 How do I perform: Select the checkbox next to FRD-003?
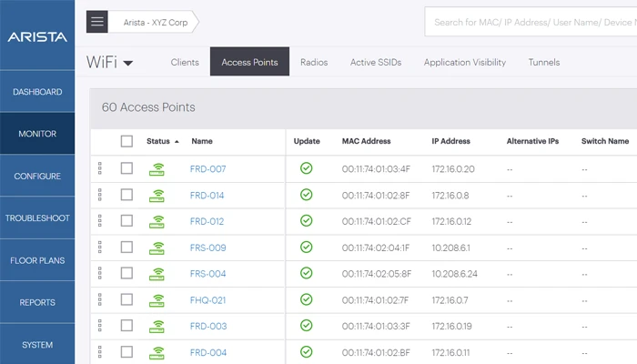126,326
